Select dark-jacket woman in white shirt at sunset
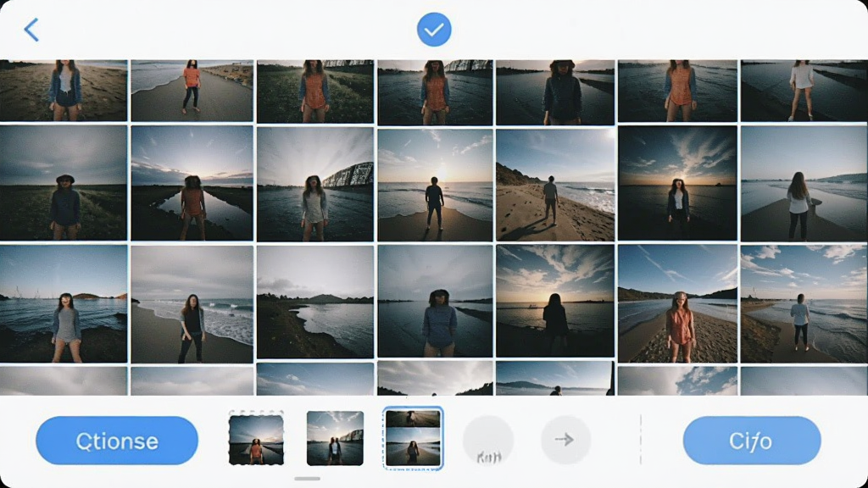Image resolution: width=868 pixels, height=488 pixels. [677, 183]
